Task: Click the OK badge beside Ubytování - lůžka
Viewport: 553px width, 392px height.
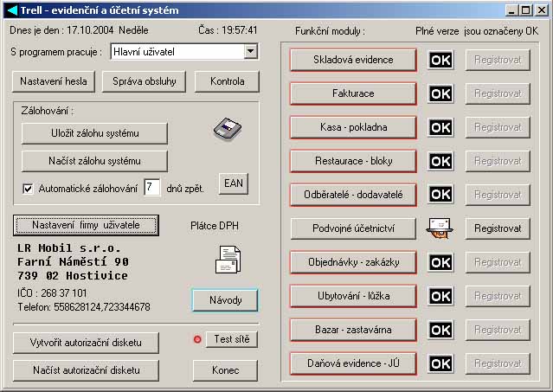Action: (x=440, y=296)
